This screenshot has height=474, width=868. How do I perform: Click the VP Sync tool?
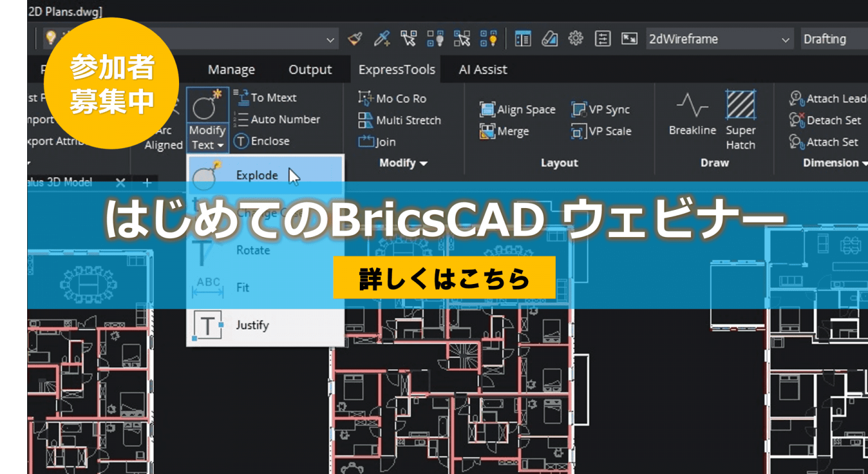coord(600,110)
